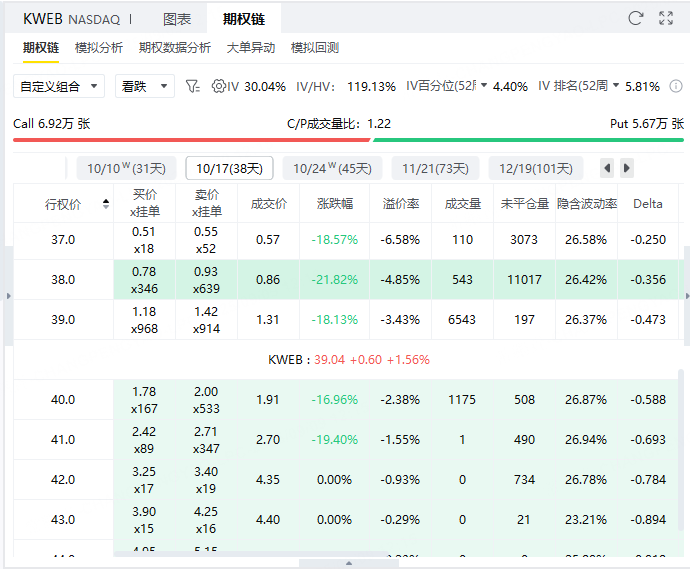Image resolution: width=690 pixels, height=569 pixels.
Task: Select strike 41.0 row
Action: coord(346,440)
